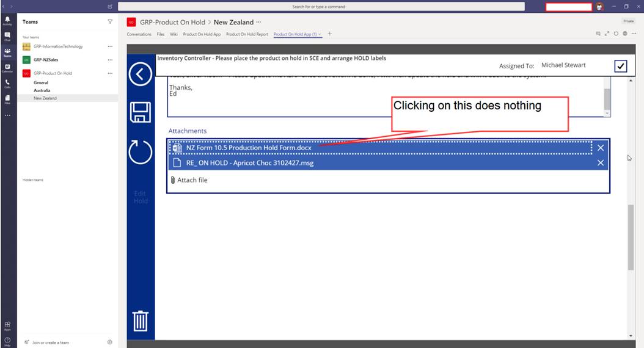Open New Zealand channel options ellipsis in header
The image size is (644, 348).
tap(258, 22)
